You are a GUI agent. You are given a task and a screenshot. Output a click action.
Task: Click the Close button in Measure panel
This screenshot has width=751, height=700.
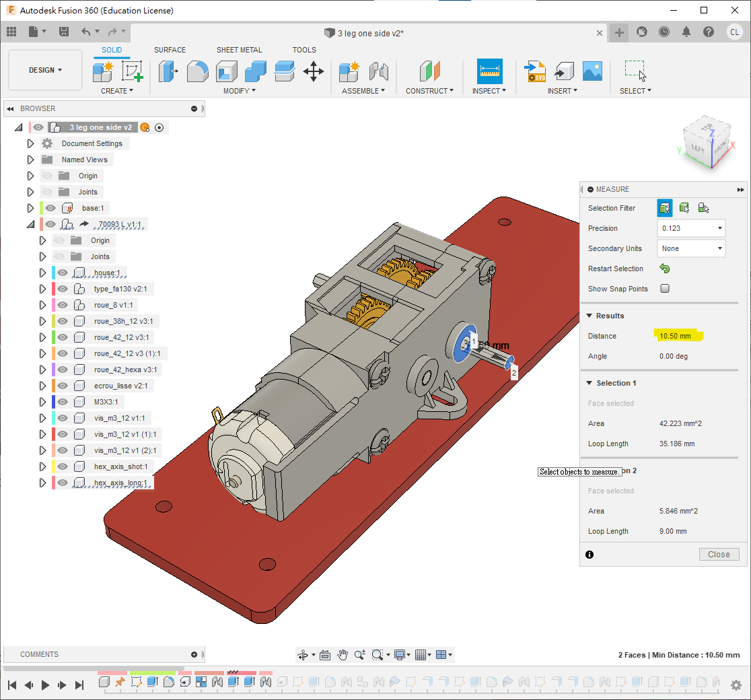(719, 555)
